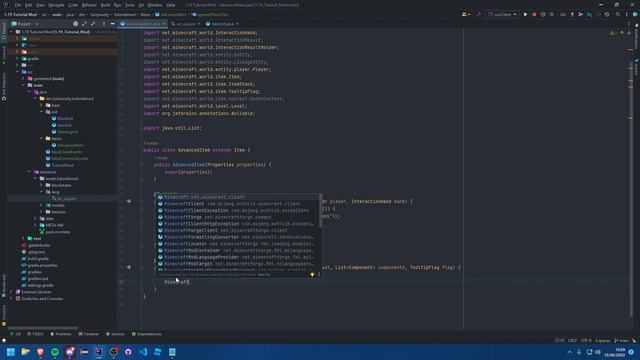
Task: Click Expand All in Project panel
Action: 84,24
